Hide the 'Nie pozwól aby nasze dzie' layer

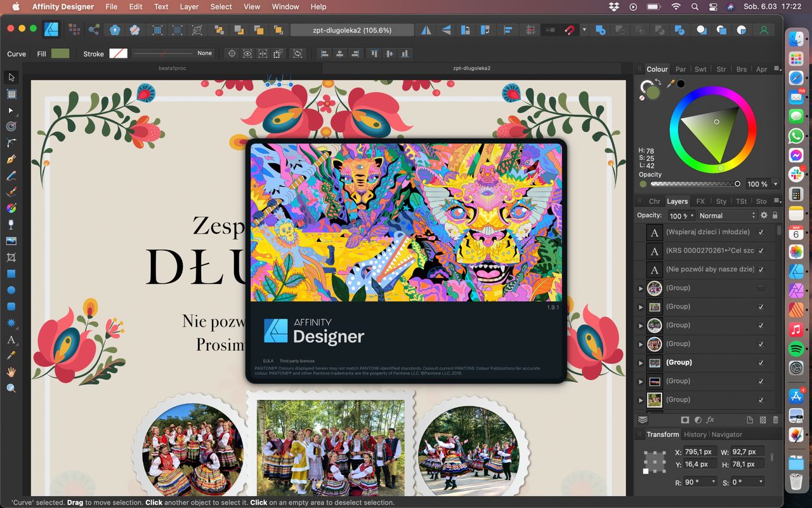point(761,269)
